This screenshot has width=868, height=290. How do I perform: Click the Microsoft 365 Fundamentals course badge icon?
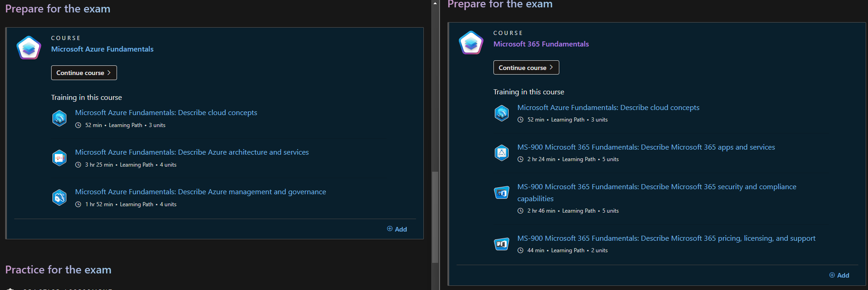click(x=471, y=42)
